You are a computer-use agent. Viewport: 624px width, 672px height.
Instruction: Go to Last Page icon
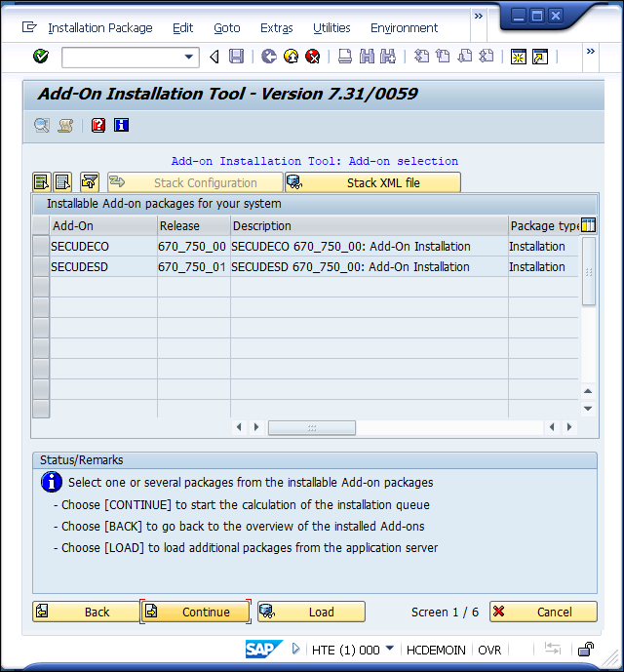(487, 57)
